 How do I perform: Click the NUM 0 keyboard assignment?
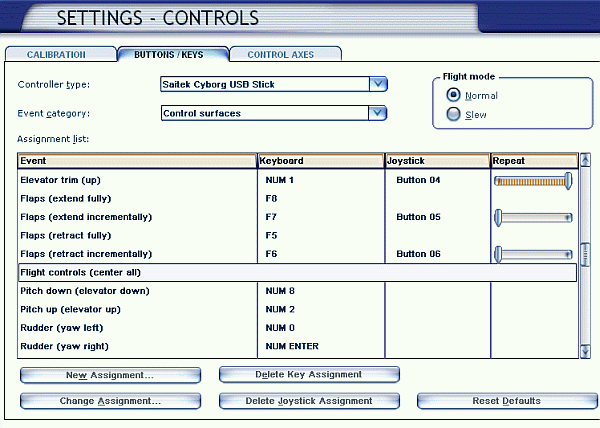(x=280, y=328)
